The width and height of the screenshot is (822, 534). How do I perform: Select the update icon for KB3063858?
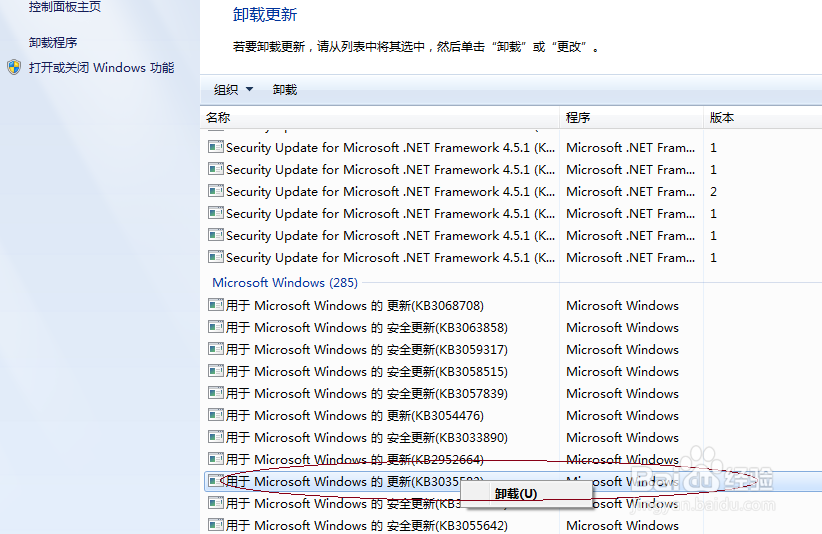click(216, 327)
